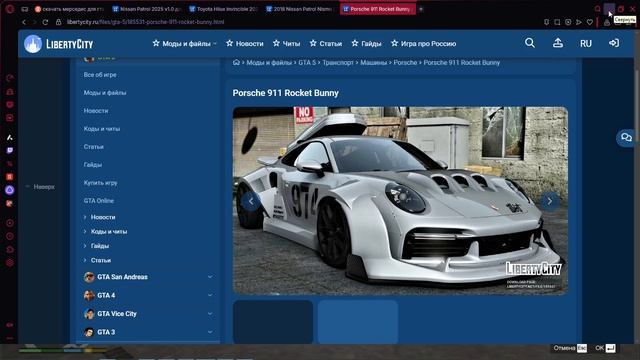Viewport: 640px width, 360px height.
Task: Open the Моды и файлы dropdown menu
Action: [184, 43]
